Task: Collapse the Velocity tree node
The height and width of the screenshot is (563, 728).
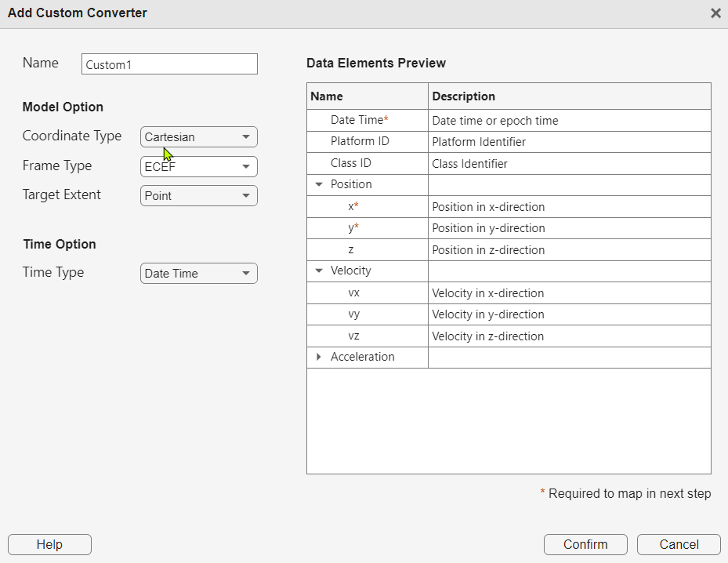Action: (319, 271)
